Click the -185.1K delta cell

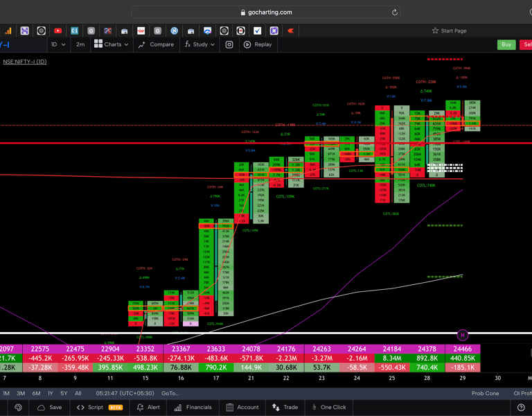(x=463, y=367)
